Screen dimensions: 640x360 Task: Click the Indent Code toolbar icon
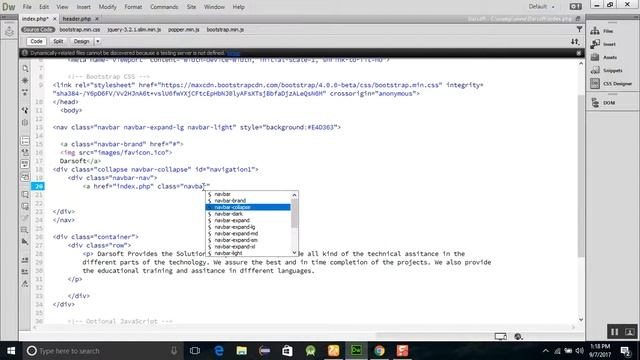(25, 260)
